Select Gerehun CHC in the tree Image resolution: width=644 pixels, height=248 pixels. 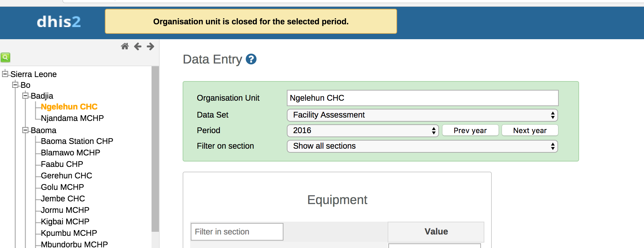66,176
